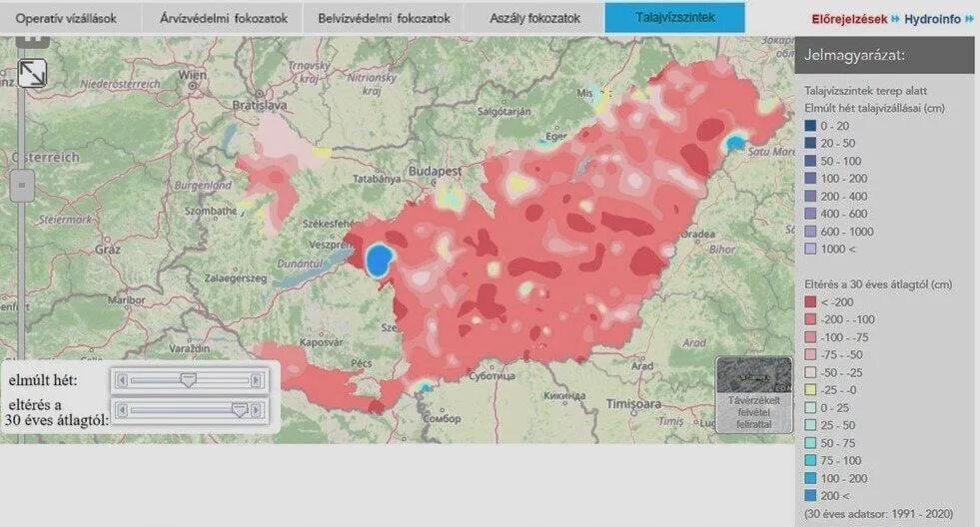Click right arrow of 30 éves átlagtól slider
The image size is (980, 527).
tap(256, 410)
